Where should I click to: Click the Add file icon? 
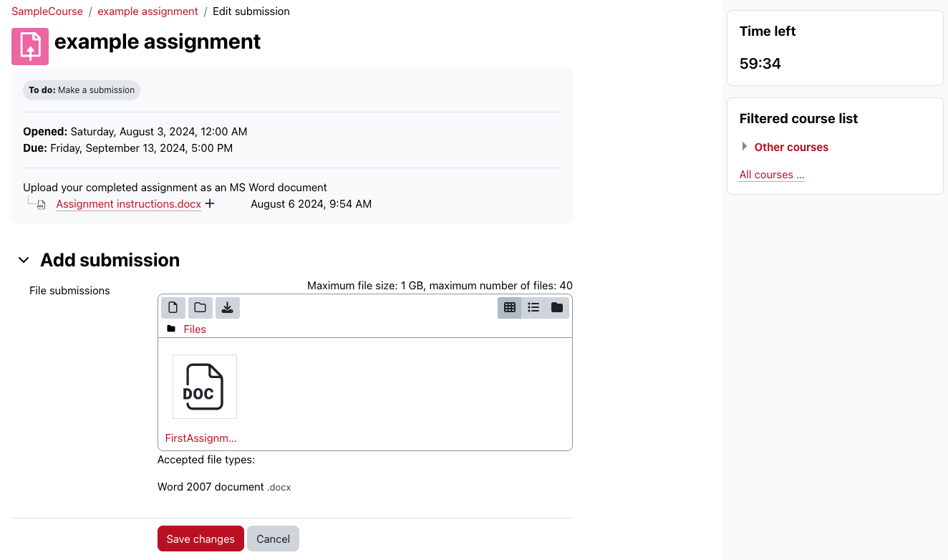[x=173, y=307]
